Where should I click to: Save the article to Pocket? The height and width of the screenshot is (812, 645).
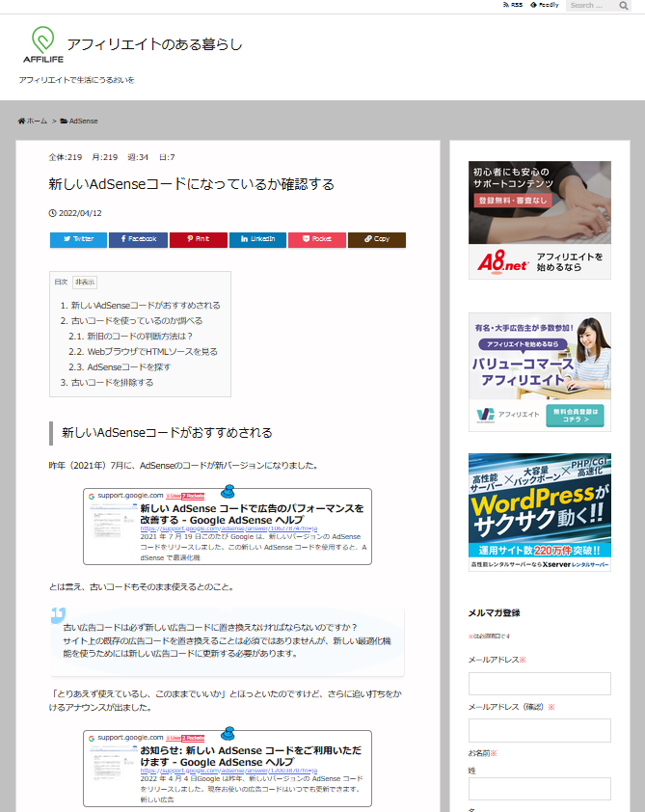[x=317, y=239]
